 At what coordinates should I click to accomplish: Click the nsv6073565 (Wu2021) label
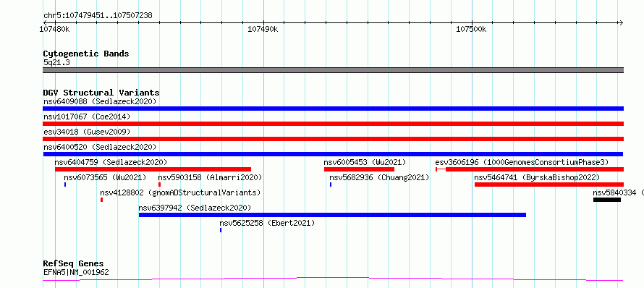[105, 177]
